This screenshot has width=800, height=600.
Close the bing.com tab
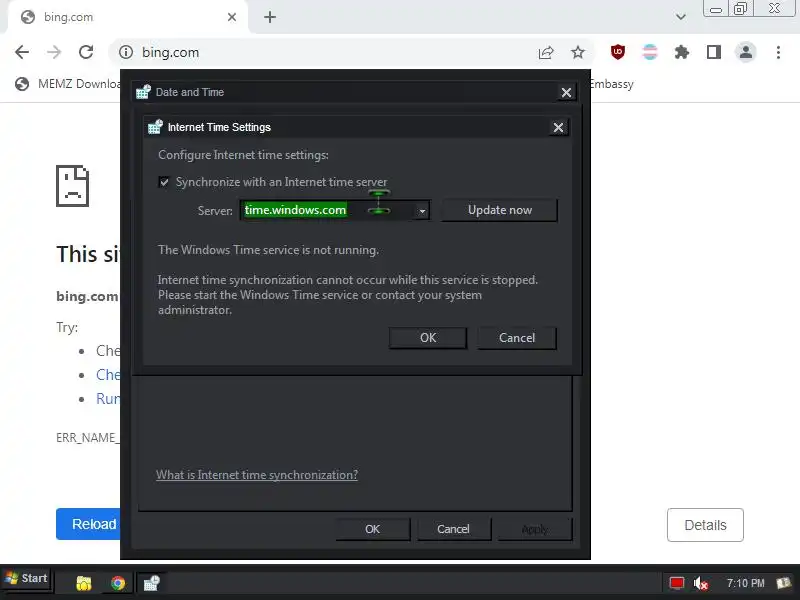pyautogui.click(x=232, y=17)
